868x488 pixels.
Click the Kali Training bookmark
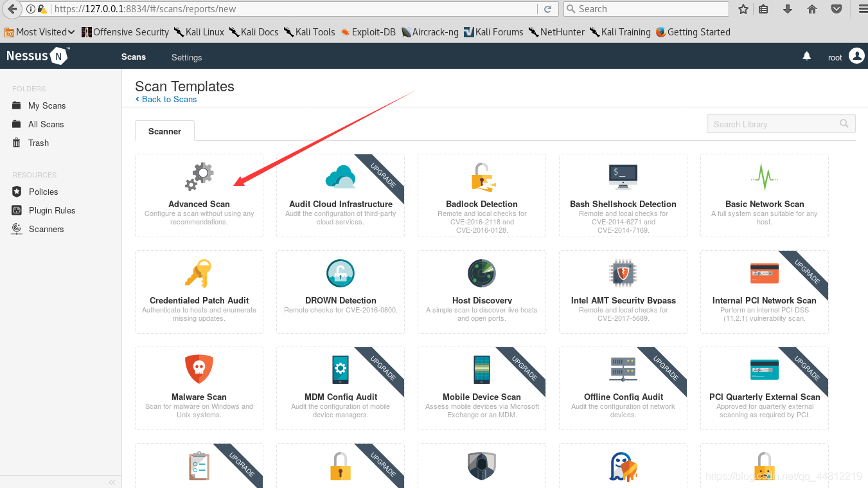point(620,32)
